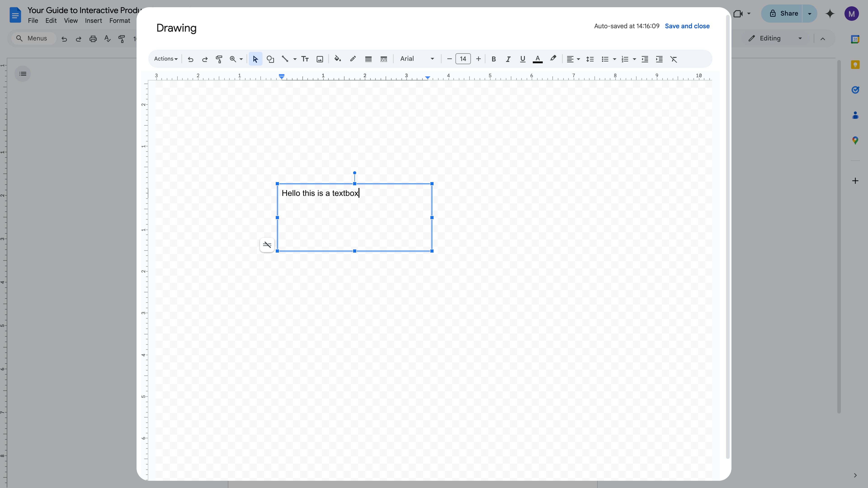
Task: Open the Format menu in Docs
Action: [120, 21]
